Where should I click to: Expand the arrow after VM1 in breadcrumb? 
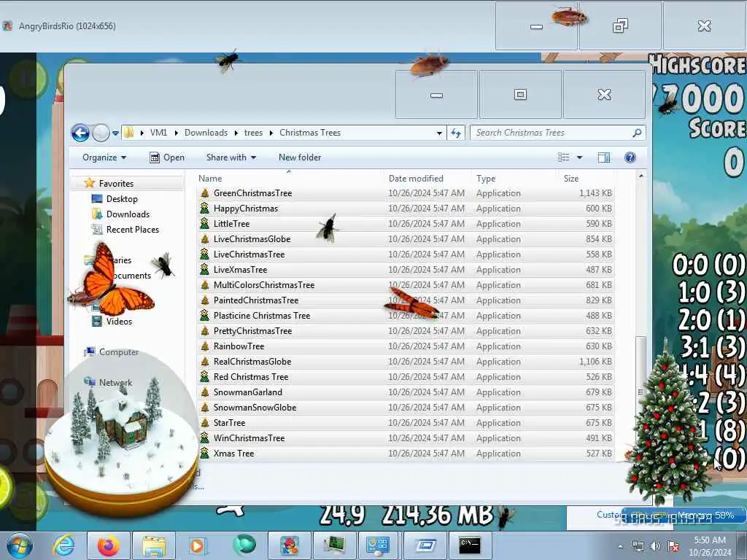click(x=176, y=133)
